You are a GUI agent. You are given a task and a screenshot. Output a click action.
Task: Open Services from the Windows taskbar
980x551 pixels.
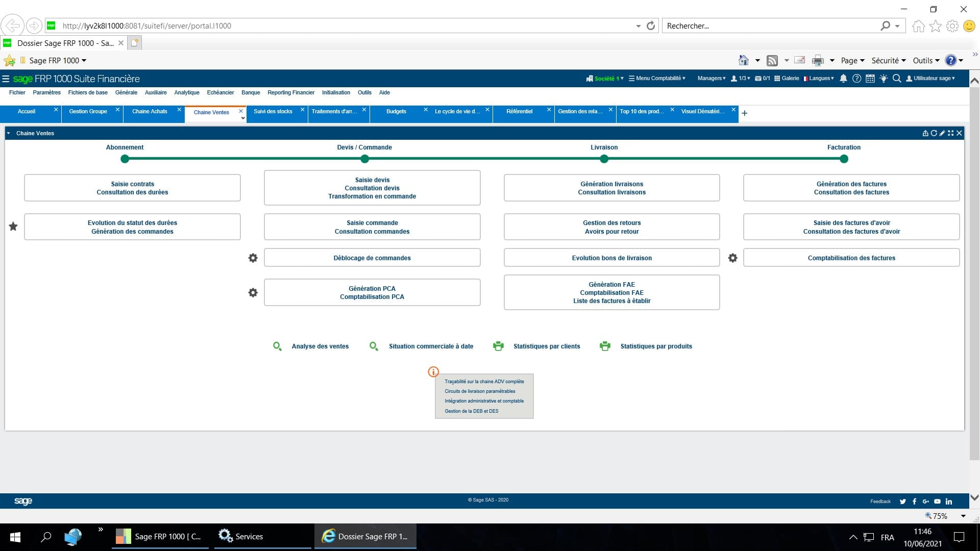pyautogui.click(x=241, y=537)
